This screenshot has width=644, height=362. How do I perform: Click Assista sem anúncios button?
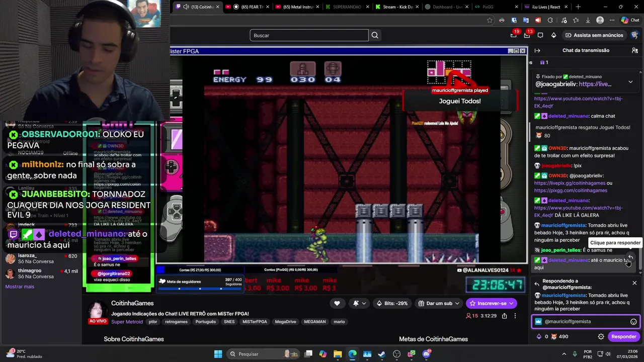point(594,35)
